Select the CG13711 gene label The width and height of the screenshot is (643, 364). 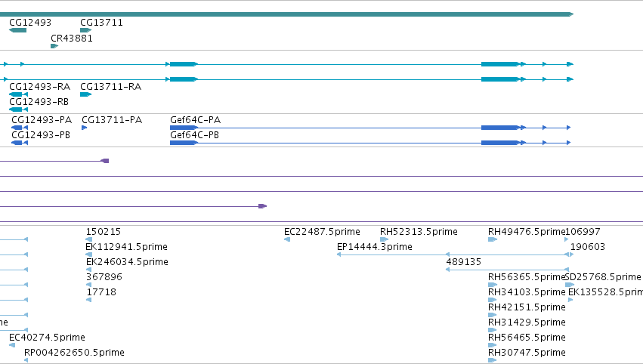click(101, 23)
